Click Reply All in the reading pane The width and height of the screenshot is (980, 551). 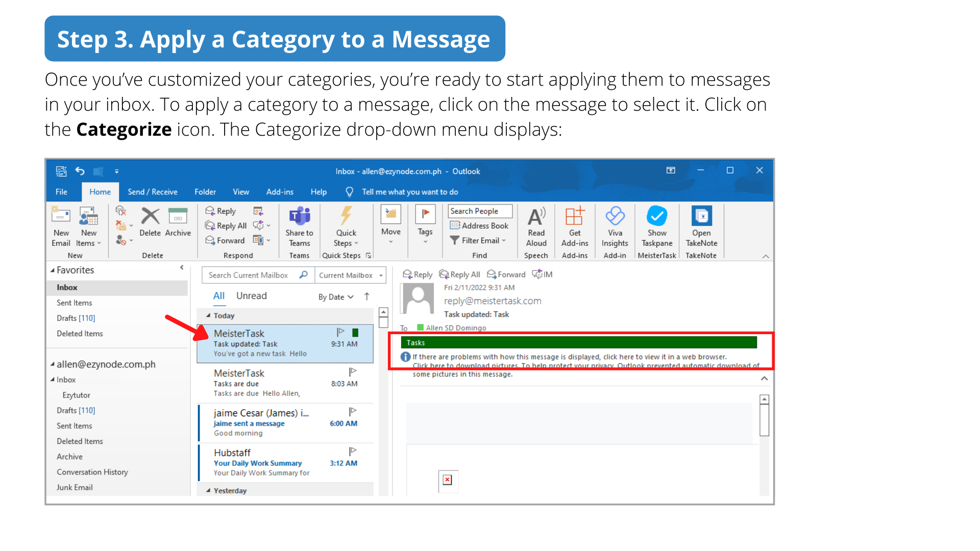tap(460, 274)
